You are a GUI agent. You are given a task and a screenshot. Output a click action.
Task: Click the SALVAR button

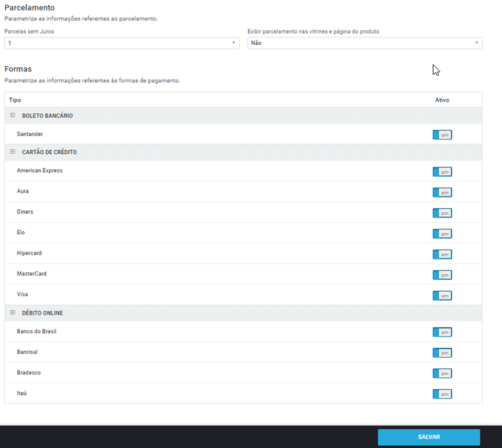(x=429, y=437)
